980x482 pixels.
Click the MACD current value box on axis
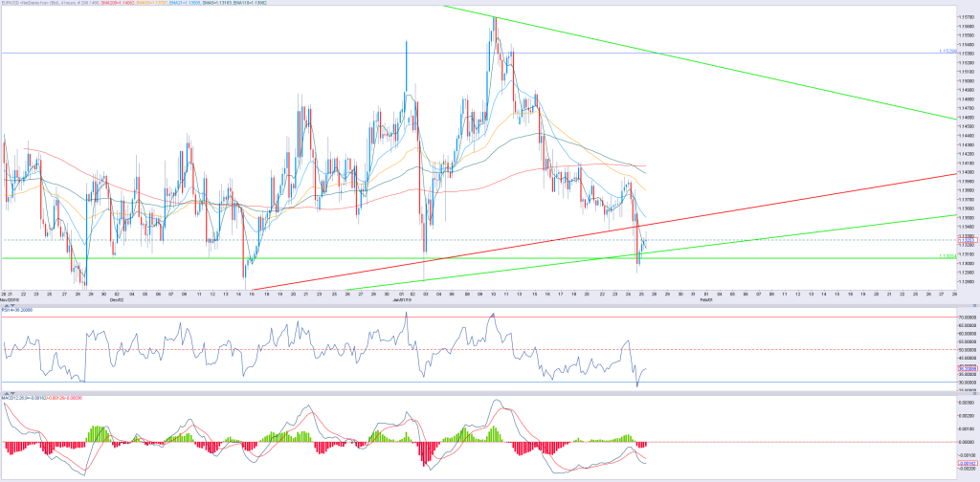tap(967, 463)
